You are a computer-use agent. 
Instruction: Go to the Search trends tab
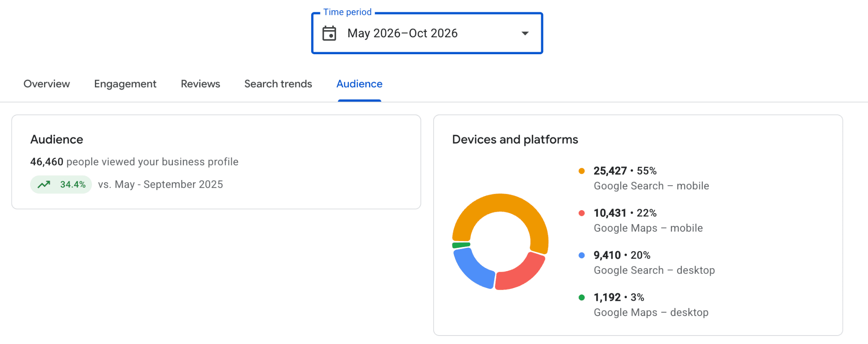coord(278,84)
